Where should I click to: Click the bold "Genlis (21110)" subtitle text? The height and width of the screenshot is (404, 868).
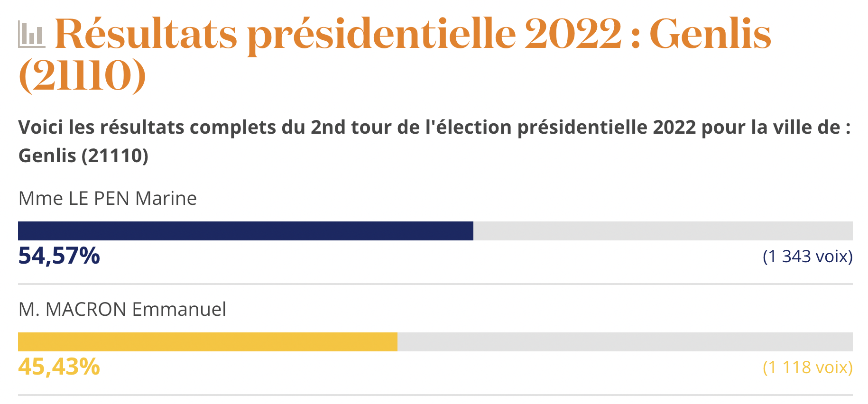click(83, 156)
